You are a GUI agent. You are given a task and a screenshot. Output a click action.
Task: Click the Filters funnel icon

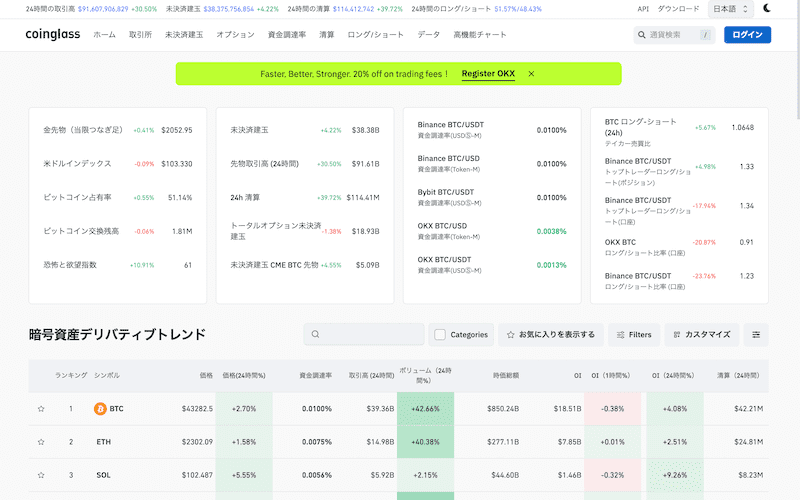(620, 335)
